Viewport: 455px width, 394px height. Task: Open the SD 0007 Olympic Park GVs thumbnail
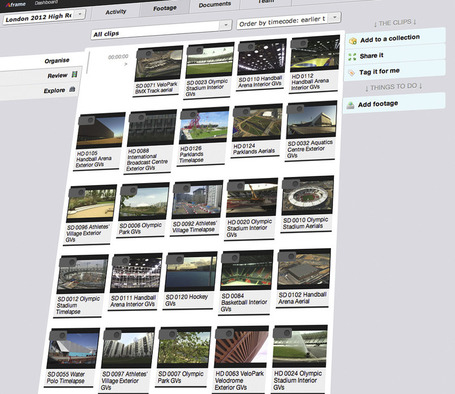click(184, 347)
